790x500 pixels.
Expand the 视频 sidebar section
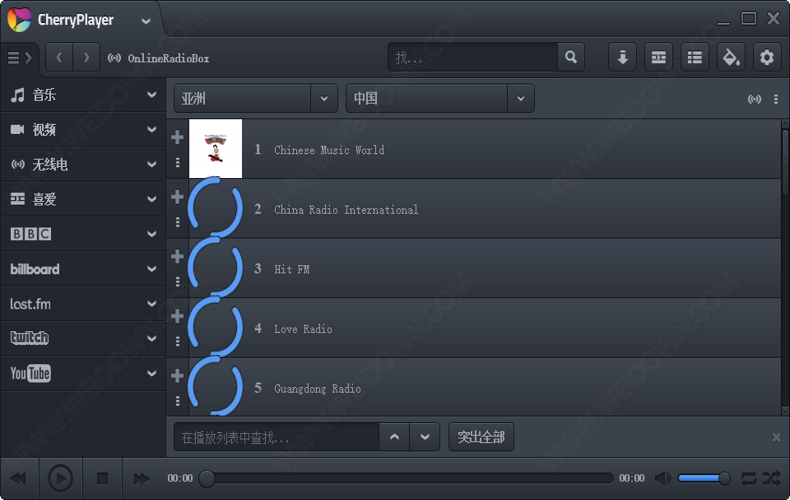(x=152, y=130)
